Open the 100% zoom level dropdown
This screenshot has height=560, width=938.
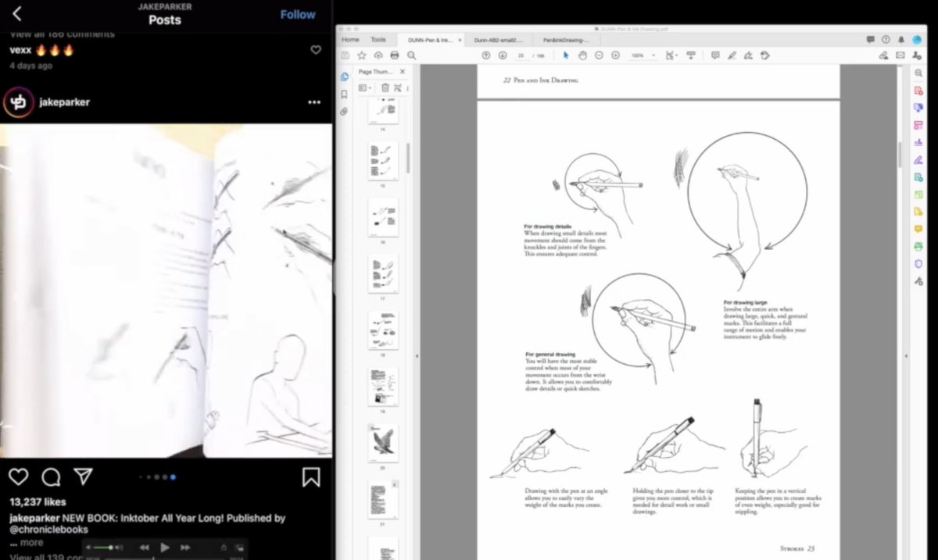[x=644, y=55]
